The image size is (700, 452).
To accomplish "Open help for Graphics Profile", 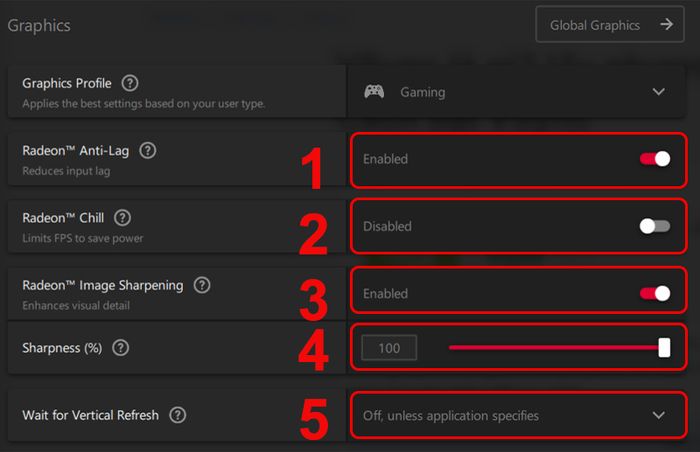I will click(130, 83).
